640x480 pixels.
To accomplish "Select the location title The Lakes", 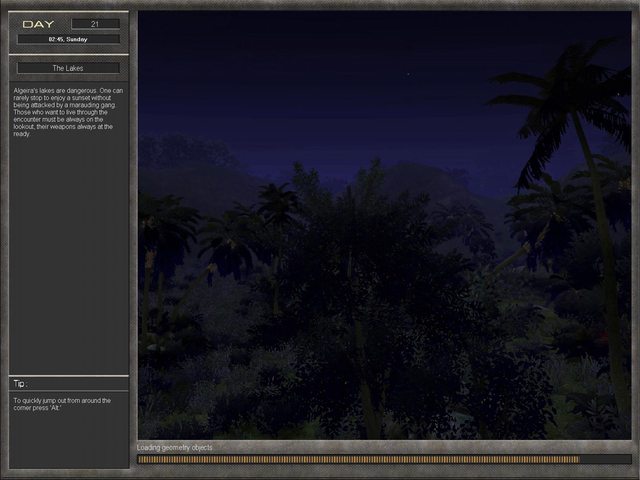I will click(68, 68).
